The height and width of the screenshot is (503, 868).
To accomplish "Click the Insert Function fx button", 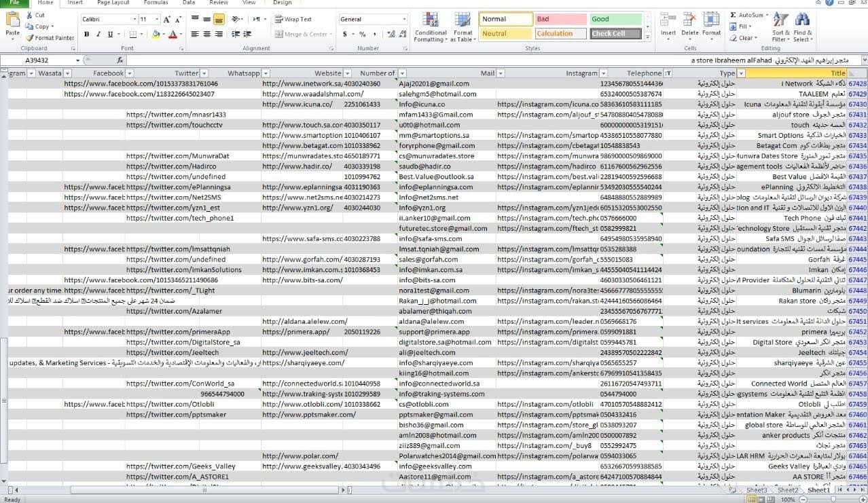I will [120, 60].
